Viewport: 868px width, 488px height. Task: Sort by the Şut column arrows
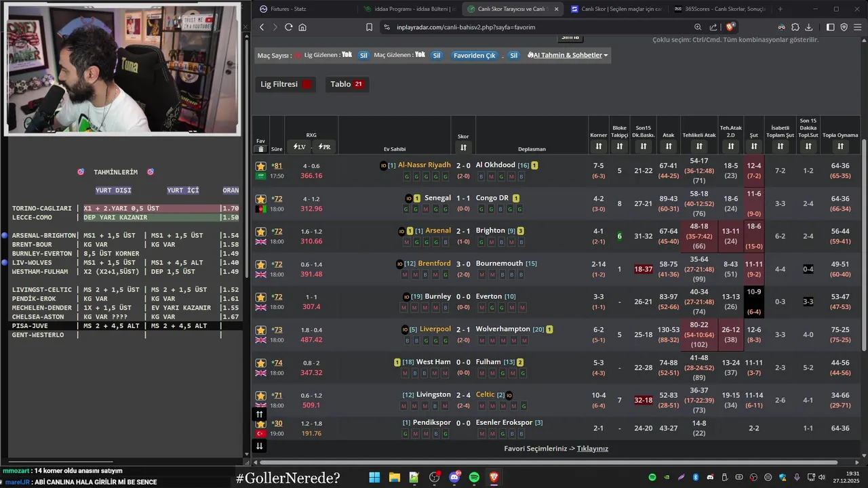click(x=753, y=146)
